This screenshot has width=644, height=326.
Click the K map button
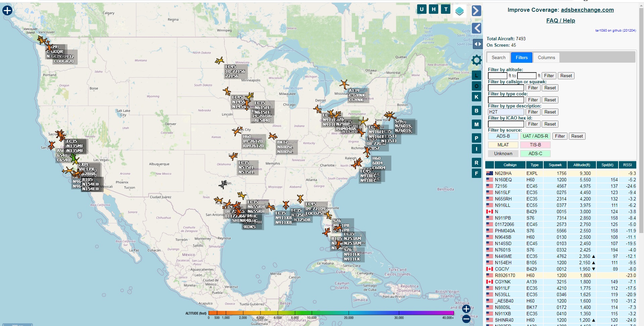coord(477,97)
